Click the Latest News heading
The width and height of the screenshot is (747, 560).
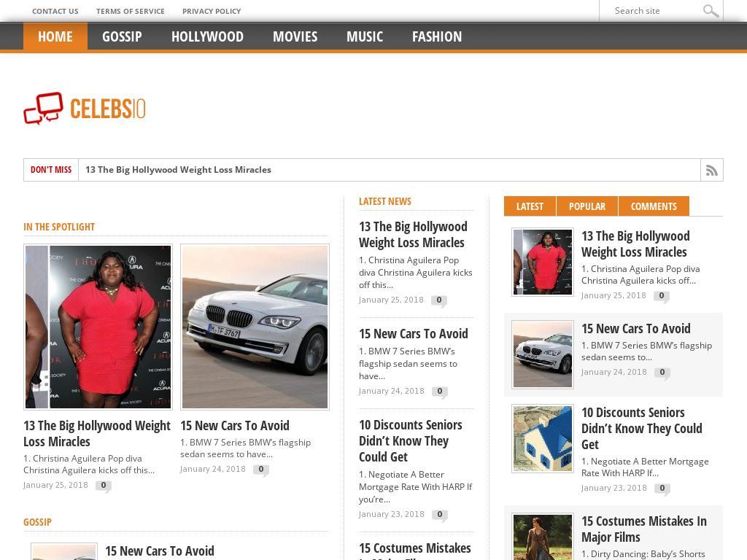(385, 201)
